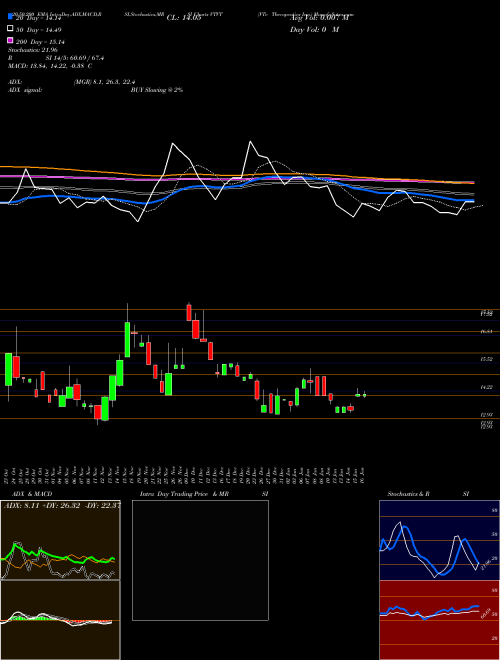Click the empty intraday trading price panel
This screenshot has height=660, width=500.
(200, 560)
